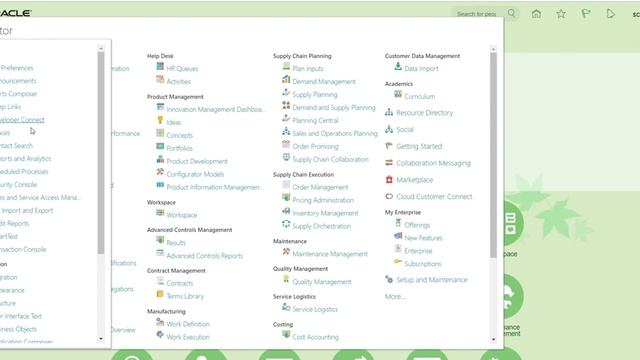
Task: Click Demand and Supply Planning link
Action: (334, 107)
